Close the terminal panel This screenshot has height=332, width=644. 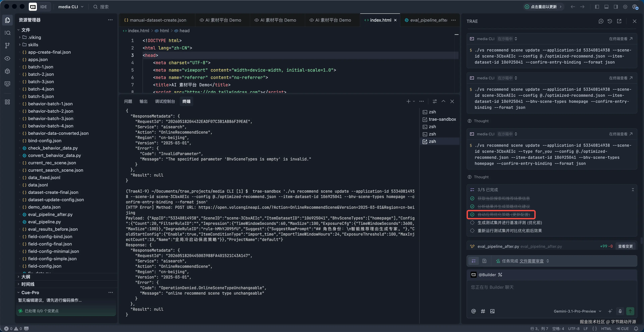pyautogui.click(x=452, y=101)
